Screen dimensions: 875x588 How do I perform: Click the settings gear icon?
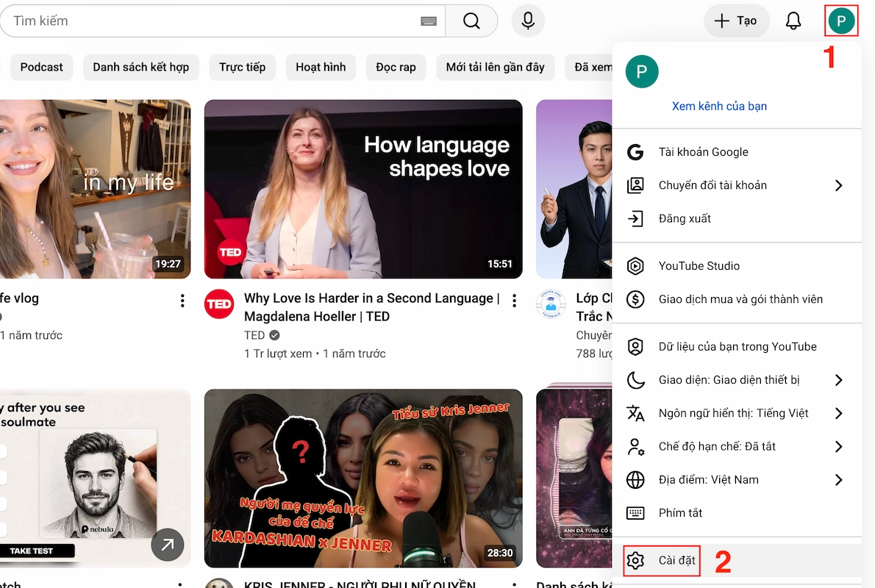(635, 560)
